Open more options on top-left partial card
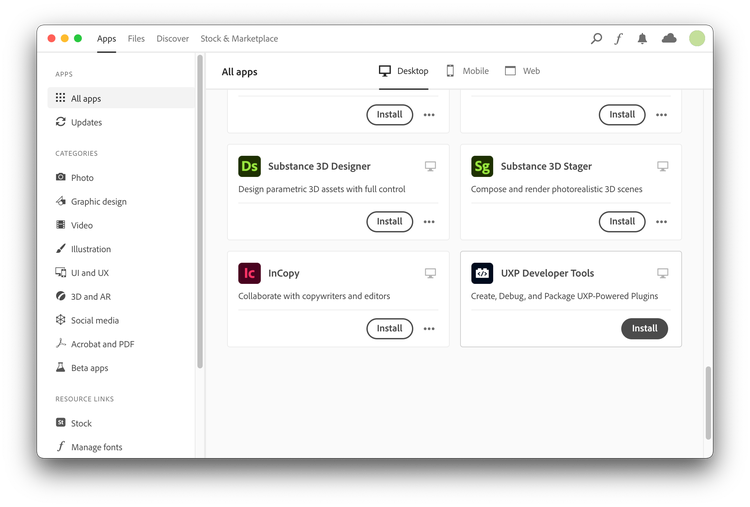The image size is (750, 507). [429, 115]
